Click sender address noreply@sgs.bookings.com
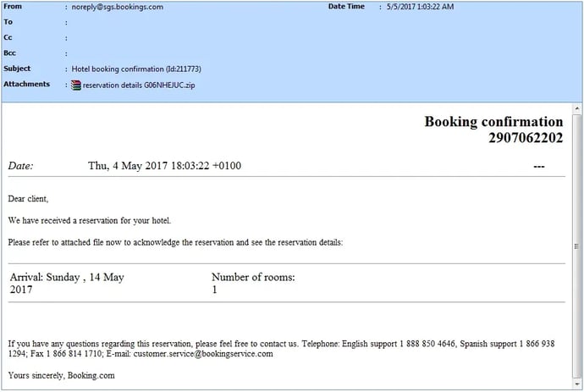 tap(118, 7)
